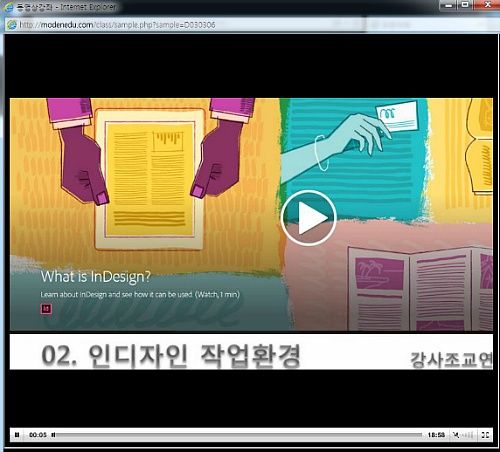Maximize the Internet Explorer window
The height and width of the screenshot is (452, 500).
pyautogui.click(x=465, y=5)
